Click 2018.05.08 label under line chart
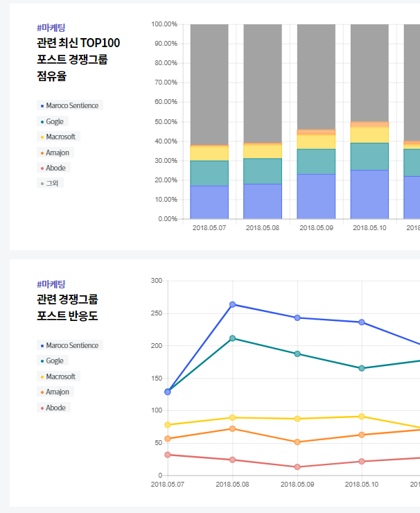The width and height of the screenshot is (420, 513). [x=233, y=484]
